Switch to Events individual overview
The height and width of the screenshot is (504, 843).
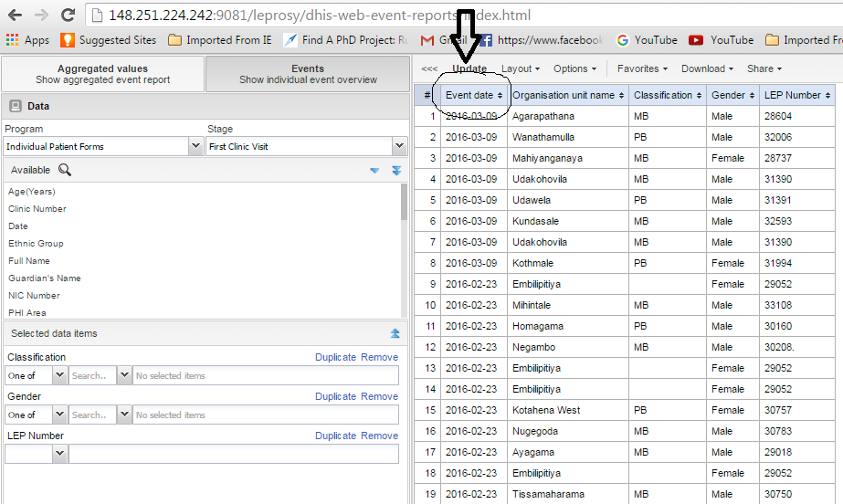click(x=308, y=74)
